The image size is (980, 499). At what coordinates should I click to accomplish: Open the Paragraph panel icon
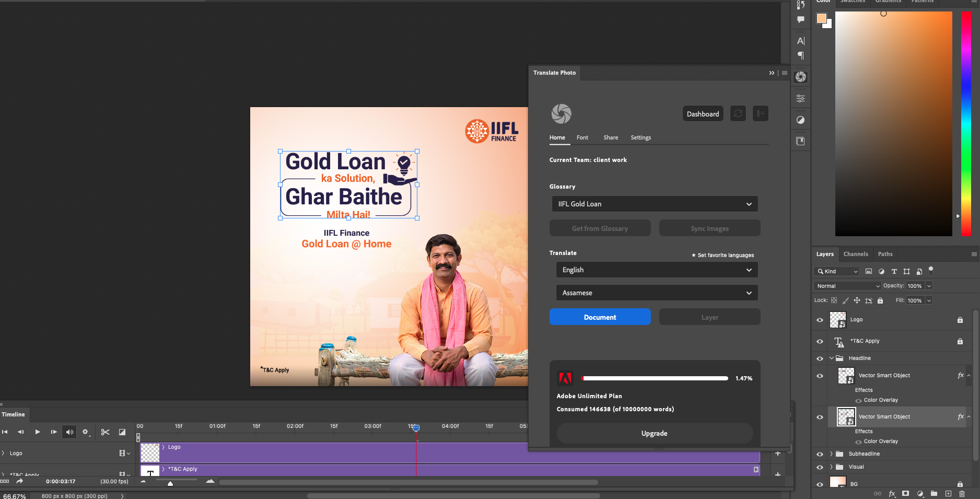tap(800, 55)
